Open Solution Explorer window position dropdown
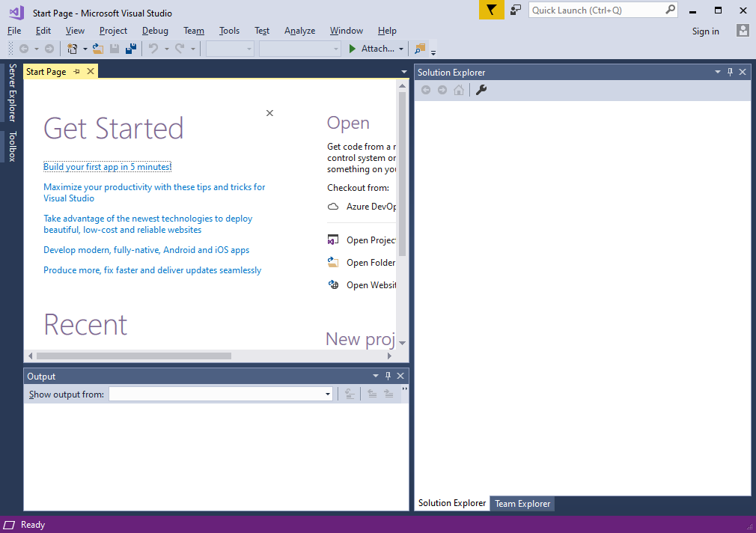This screenshot has height=533, width=756. coord(718,72)
